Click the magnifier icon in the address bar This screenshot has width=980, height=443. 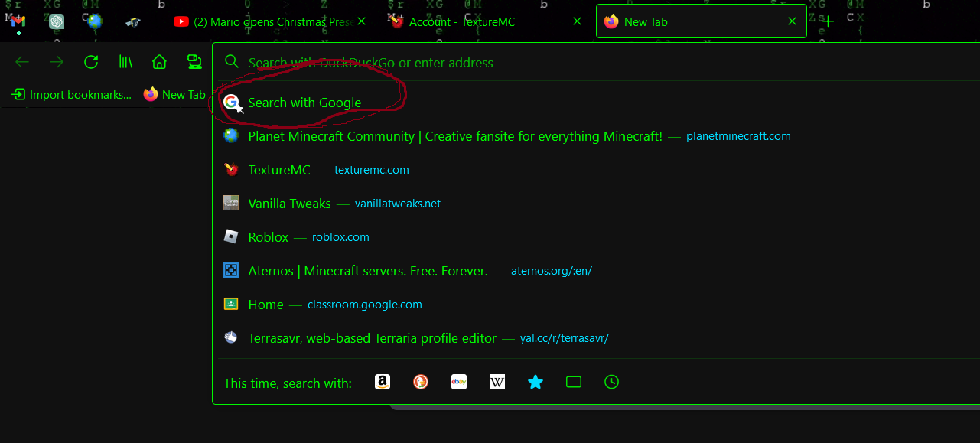click(x=232, y=62)
